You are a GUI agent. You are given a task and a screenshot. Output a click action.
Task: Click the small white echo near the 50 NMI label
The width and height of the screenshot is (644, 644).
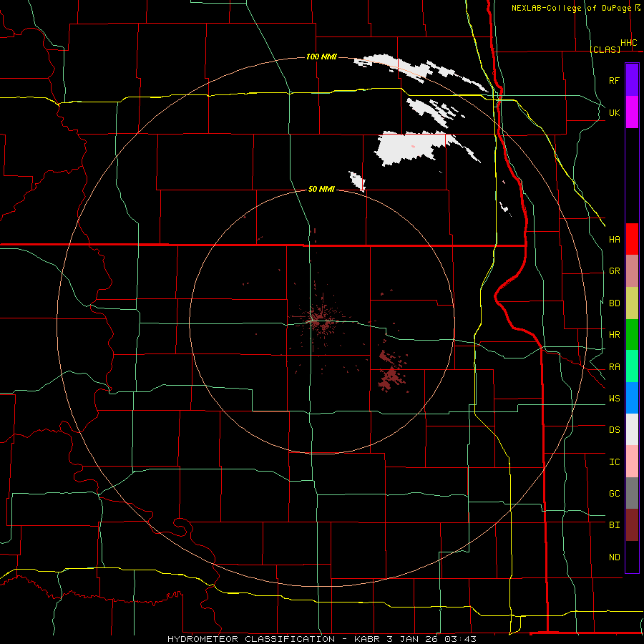[357, 181]
